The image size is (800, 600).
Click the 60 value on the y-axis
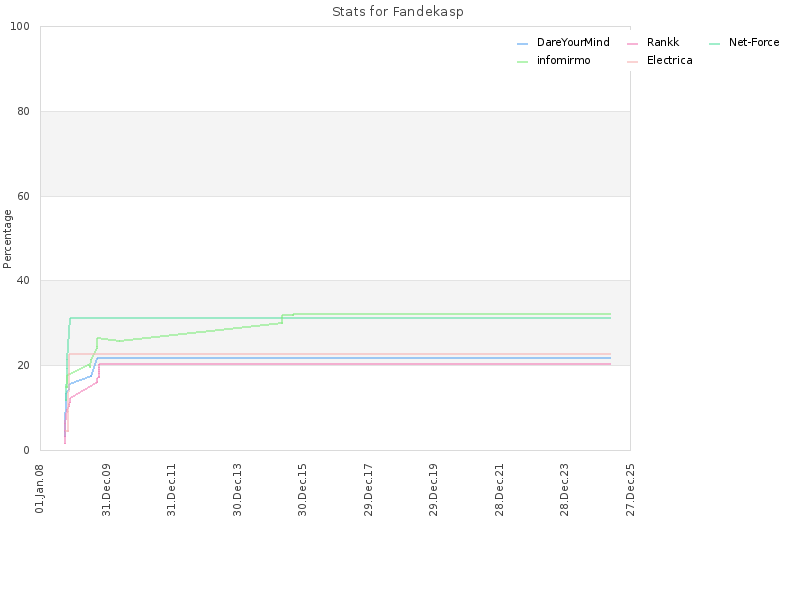(23, 196)
